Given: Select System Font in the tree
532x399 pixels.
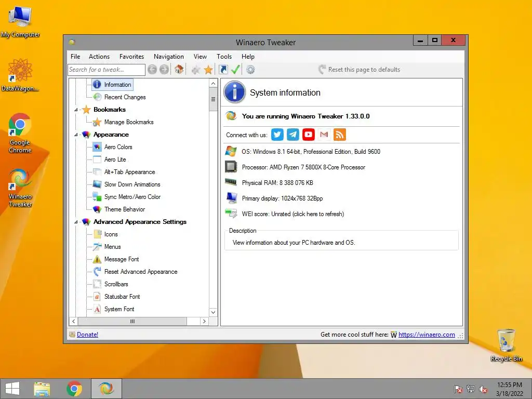Looking at the screenshot, I should [119, 309].
